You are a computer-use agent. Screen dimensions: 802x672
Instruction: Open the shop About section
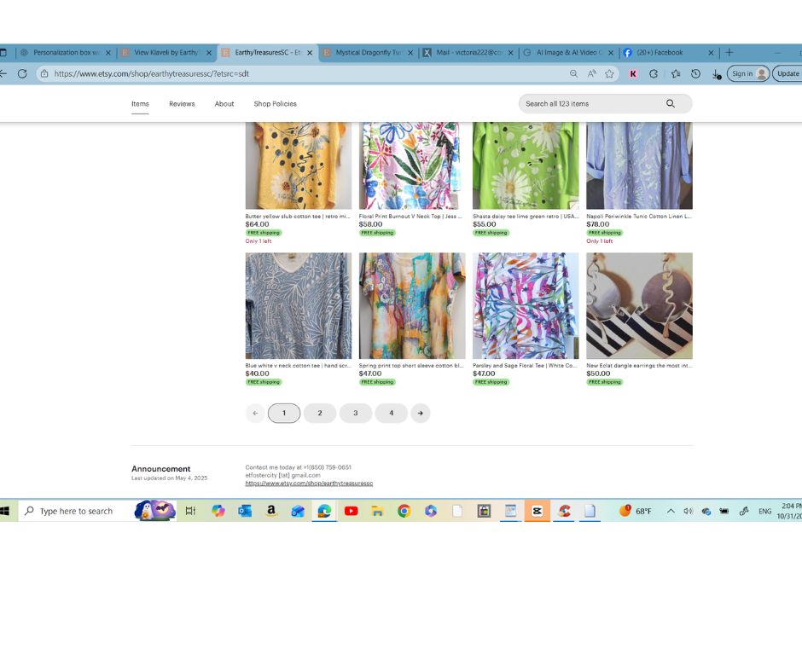click(x=224, y=104)
